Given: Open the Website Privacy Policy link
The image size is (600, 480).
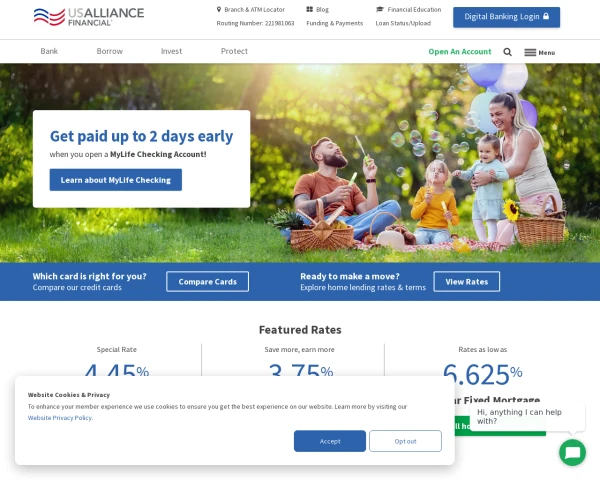Looking at the screenshot, I should (60, 418).
